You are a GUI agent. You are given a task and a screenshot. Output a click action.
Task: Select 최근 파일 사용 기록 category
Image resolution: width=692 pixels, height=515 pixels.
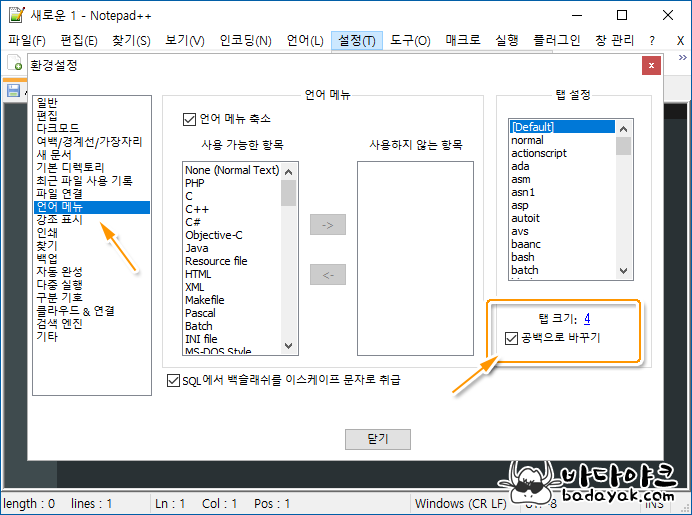coord(92,180)
